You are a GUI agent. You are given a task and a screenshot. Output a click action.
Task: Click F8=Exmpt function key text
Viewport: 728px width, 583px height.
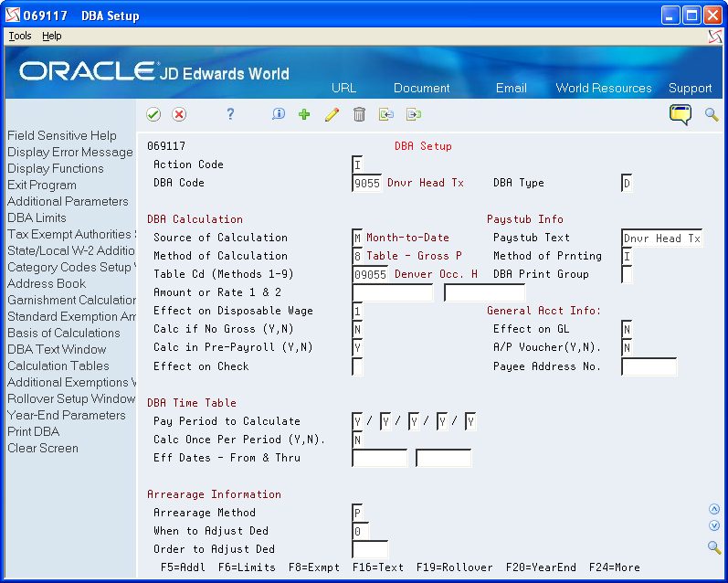coord(314,567)
